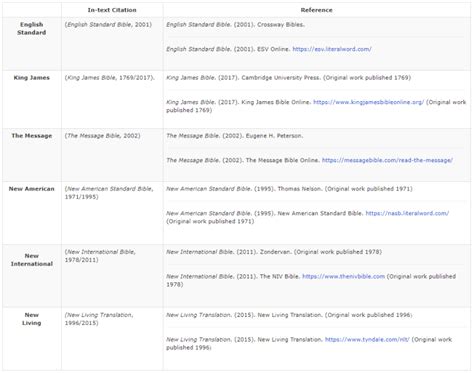The image size is (474, 373).
Task: Select the 'King James' row label
Action: click(32, 78)
